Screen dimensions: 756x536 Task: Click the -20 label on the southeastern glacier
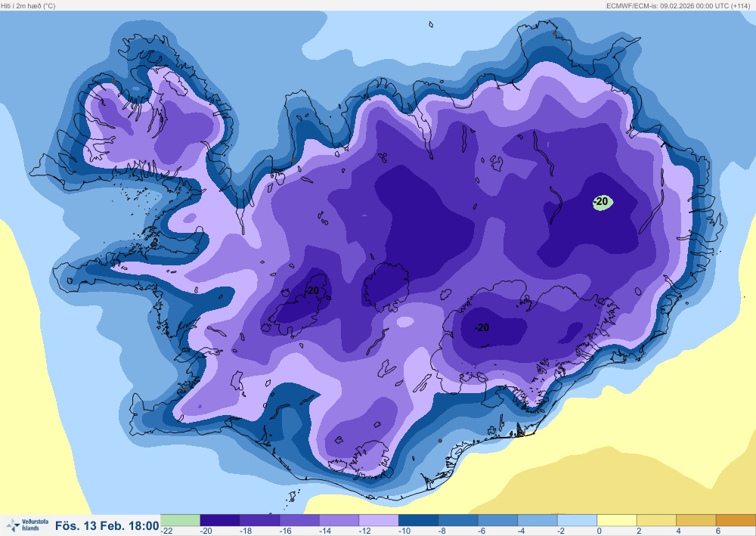[x=481, y=328]
